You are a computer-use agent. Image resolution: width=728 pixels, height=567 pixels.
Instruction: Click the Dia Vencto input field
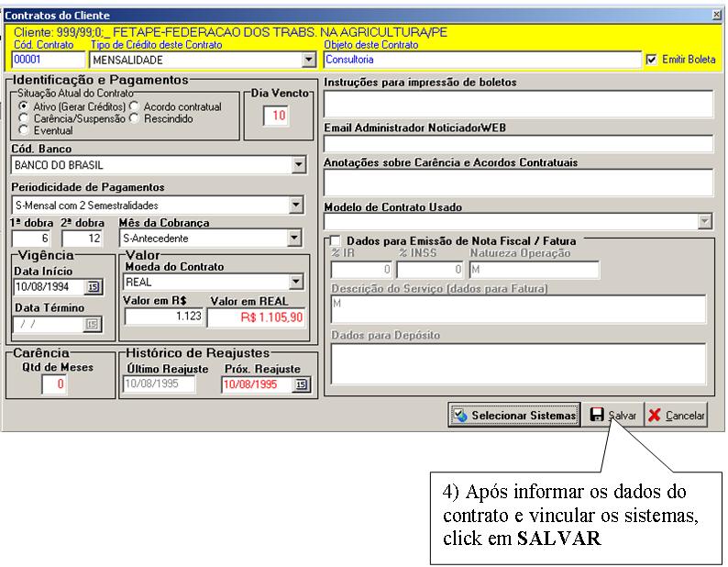279,117
